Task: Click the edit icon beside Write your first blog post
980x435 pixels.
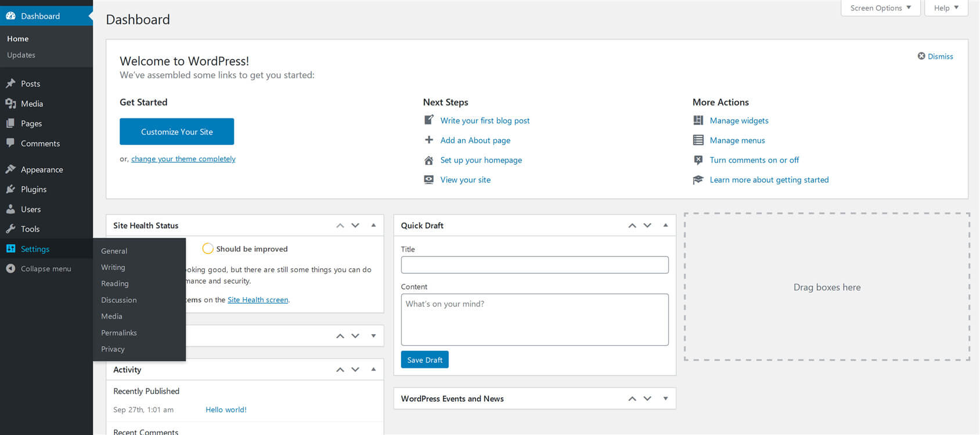Action: tap(429, 120)
